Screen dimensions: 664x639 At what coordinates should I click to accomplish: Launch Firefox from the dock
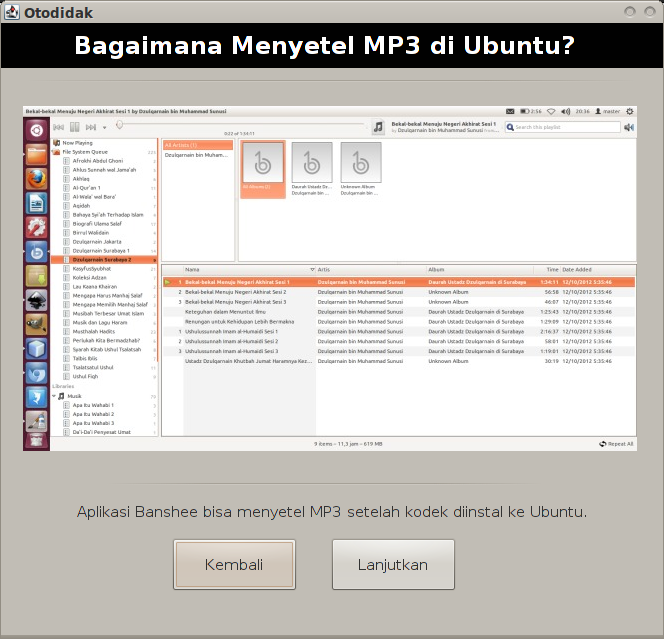(36, 179)
